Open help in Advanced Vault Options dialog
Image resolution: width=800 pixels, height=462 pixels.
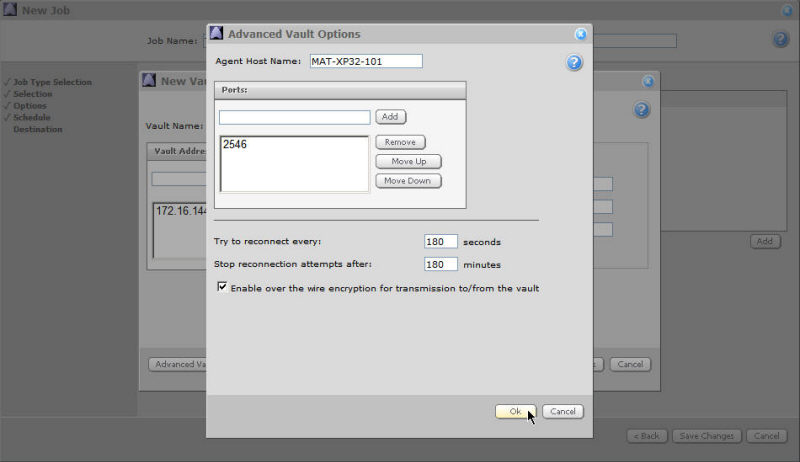pos(574,63)
